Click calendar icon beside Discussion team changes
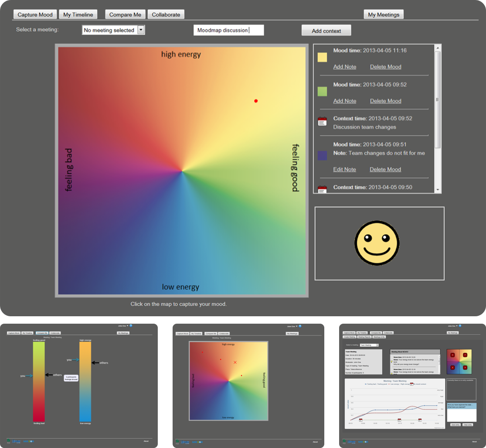This screenshot has width=486, height=448. point(322,122)
